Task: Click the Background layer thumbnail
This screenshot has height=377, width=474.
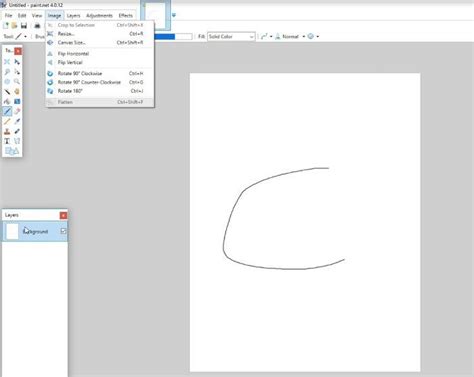Action: 12,231
